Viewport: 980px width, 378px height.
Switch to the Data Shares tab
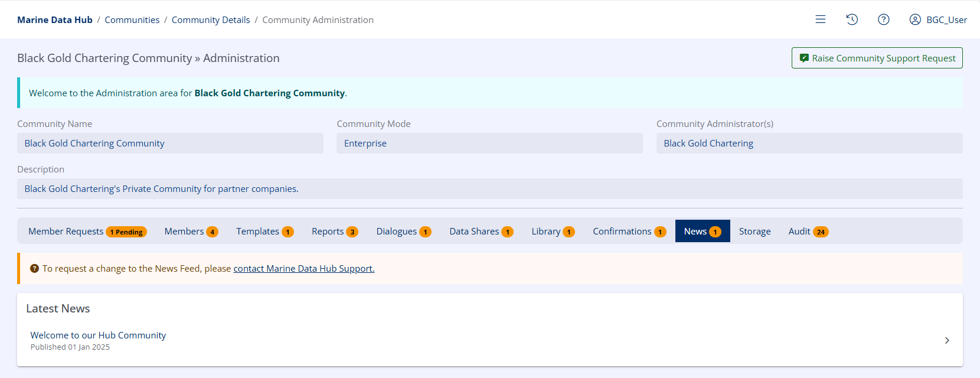click(x=481, y=232)
